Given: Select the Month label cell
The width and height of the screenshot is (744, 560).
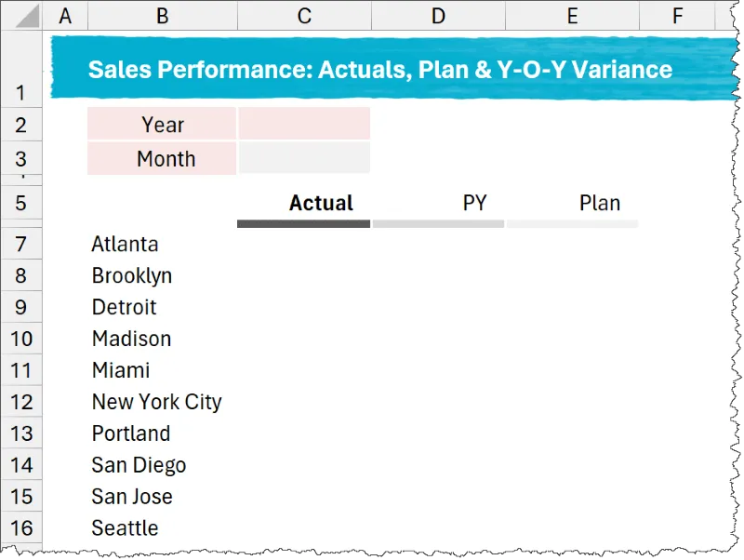Looking at the screenshot, I should tap(162, 158).
